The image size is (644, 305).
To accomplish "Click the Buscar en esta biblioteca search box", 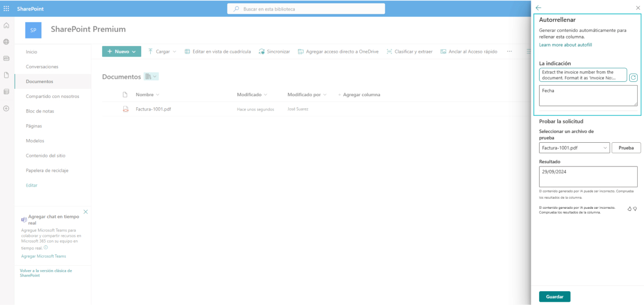I will click(x=306, y=9).
